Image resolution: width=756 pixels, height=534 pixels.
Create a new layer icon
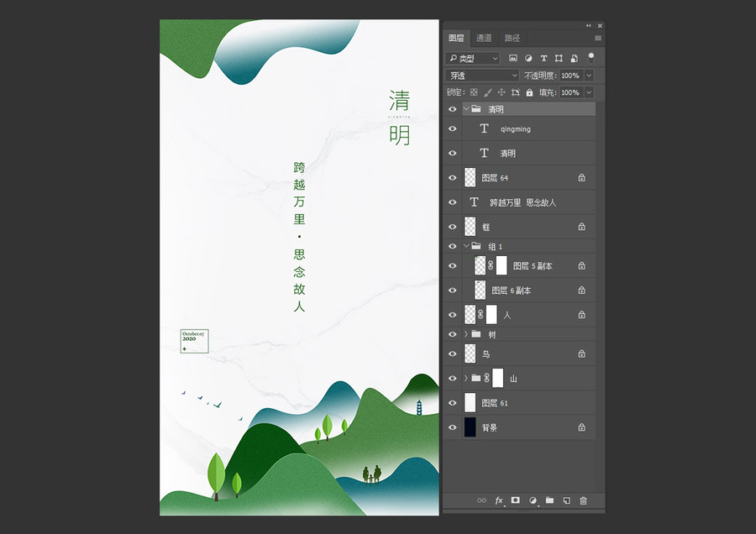point(566,500)
